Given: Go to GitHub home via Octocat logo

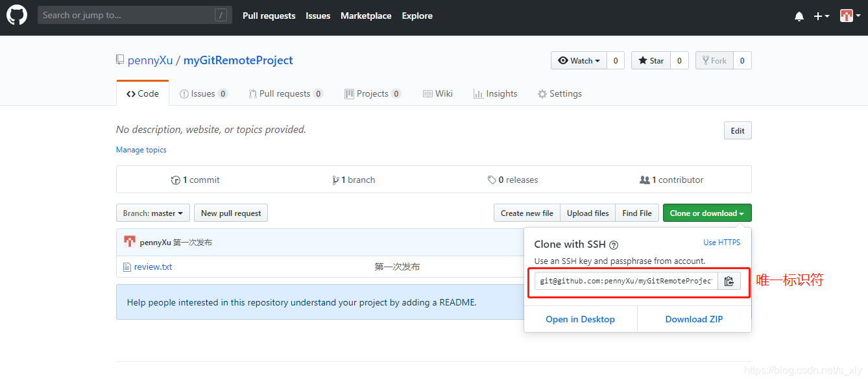Looking at the screenshot, I should (17, 16).
